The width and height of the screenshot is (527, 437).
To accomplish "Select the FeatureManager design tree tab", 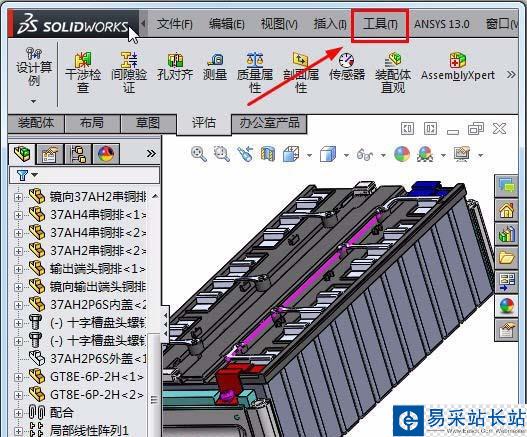I will click(22, 154).
